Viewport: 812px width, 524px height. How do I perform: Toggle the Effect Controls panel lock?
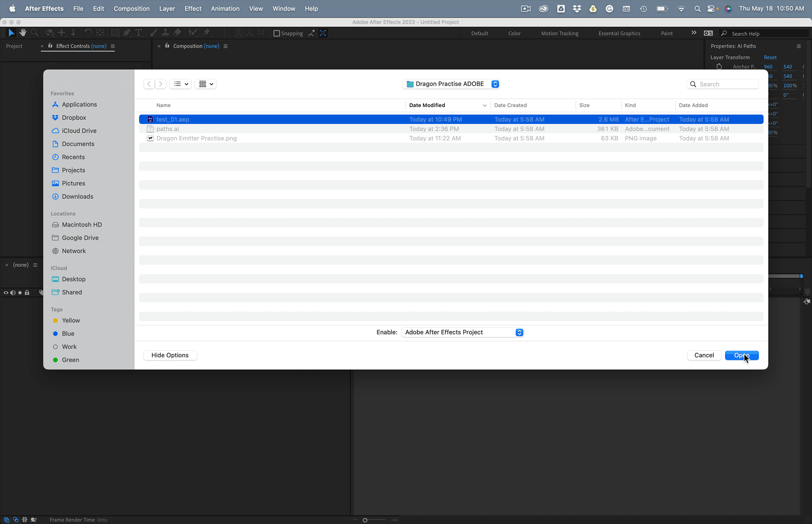(x=50, y=46)
